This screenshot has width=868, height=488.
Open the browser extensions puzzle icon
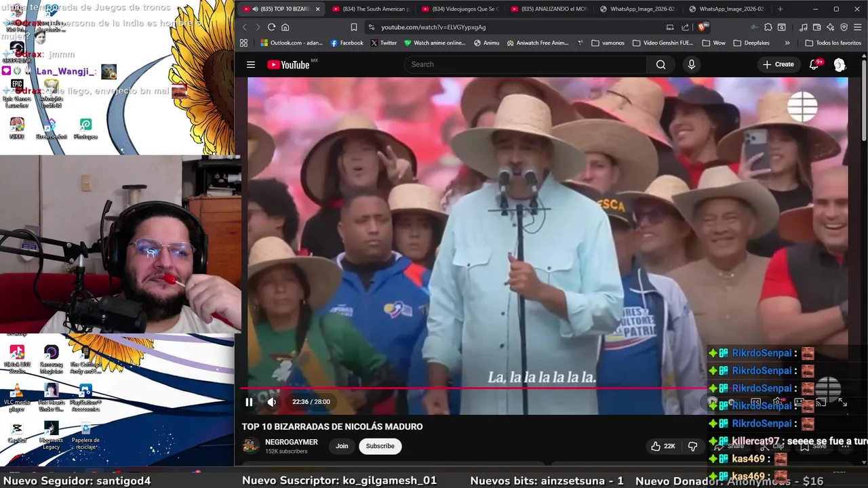coord(768,27)
